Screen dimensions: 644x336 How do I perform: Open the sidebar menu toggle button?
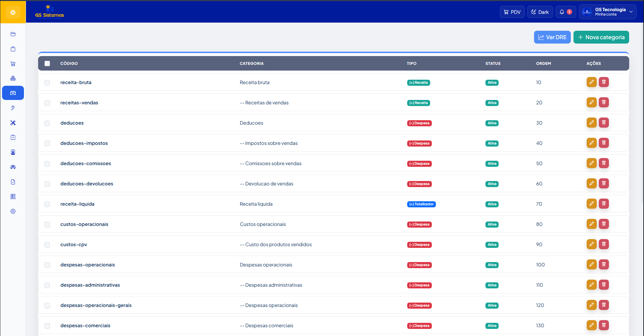click(13, 12)
